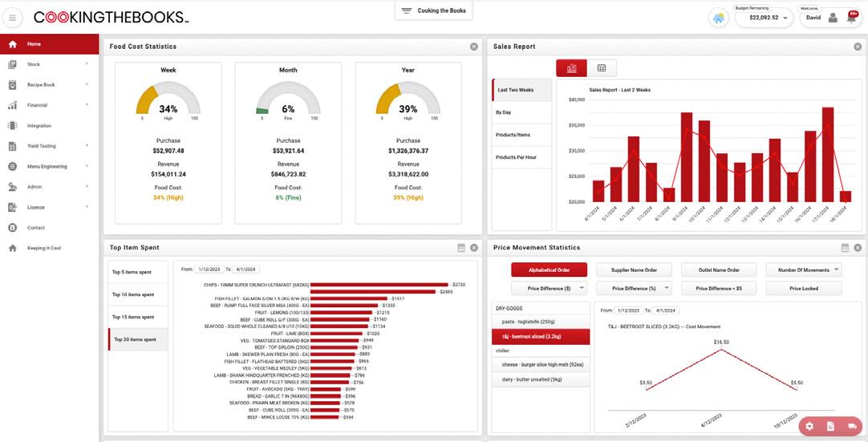
Task: Switch Sales Report to table view
Action: pyautogui.click(x=602, y=68)
